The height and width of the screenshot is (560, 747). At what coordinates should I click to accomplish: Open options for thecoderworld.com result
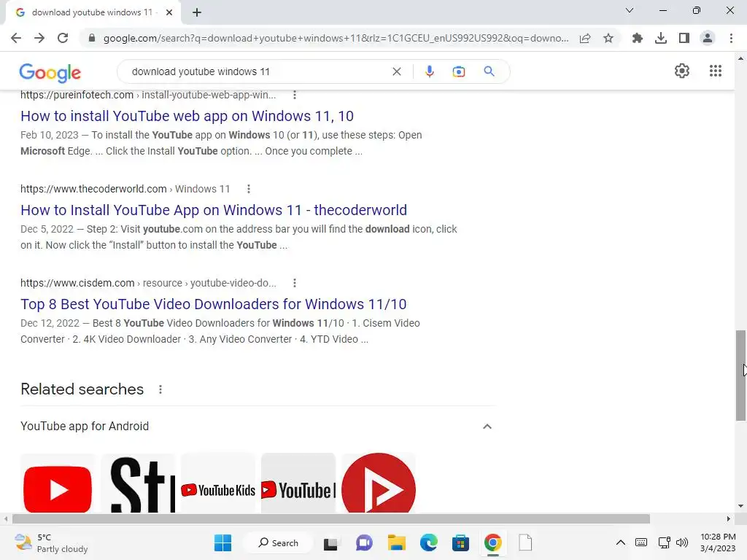click(x=248, y=189)
